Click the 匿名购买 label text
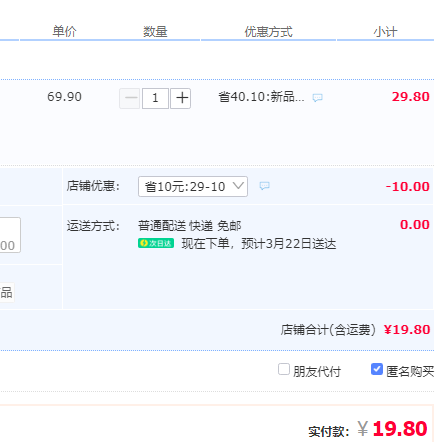 pyautogui.click(x=410, y=371)
